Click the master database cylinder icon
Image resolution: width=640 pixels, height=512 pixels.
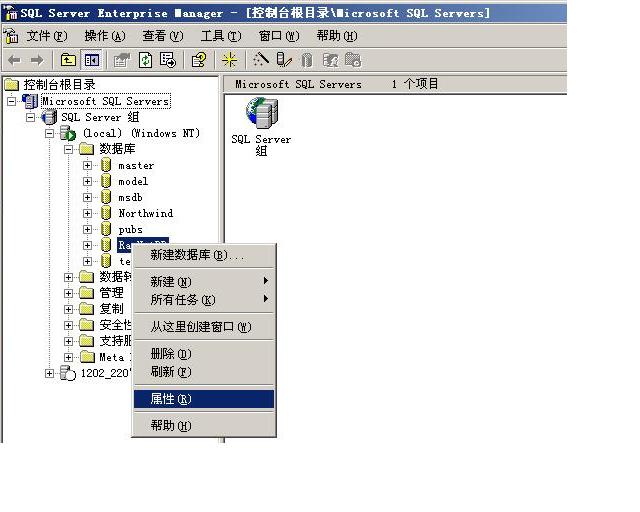coord(106,165)
